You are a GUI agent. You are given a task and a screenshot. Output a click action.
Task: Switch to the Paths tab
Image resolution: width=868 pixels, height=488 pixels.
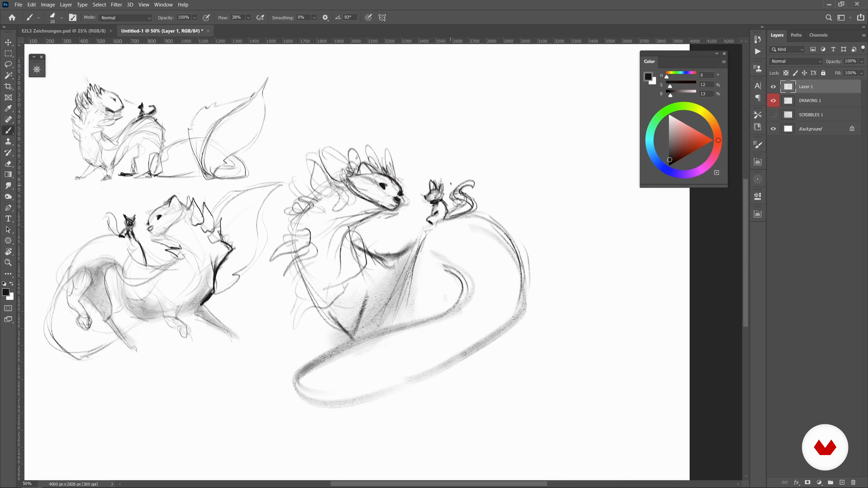tap(796, 35)
